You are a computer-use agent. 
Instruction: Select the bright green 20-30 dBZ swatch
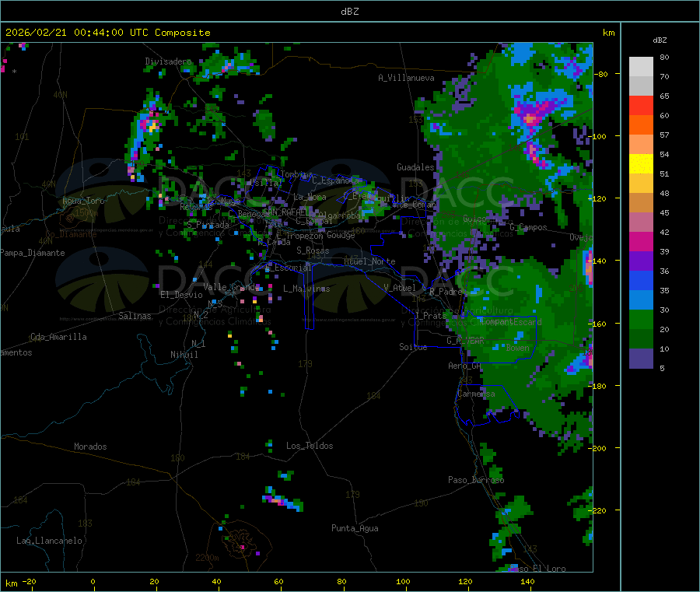pyautogui.click(x=641, y=320)
